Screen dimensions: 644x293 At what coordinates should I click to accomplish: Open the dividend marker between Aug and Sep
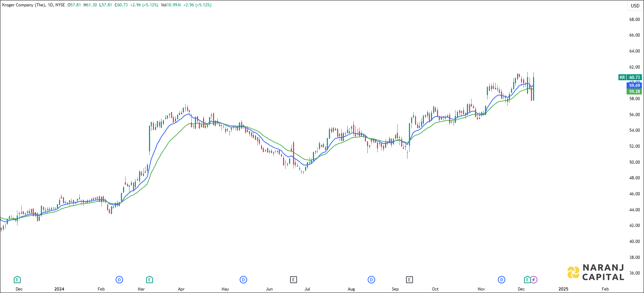click(x=371, y=280)
